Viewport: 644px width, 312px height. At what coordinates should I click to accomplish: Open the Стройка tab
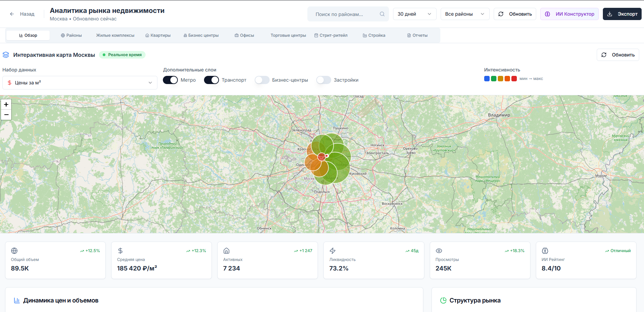tap(374, 35)
